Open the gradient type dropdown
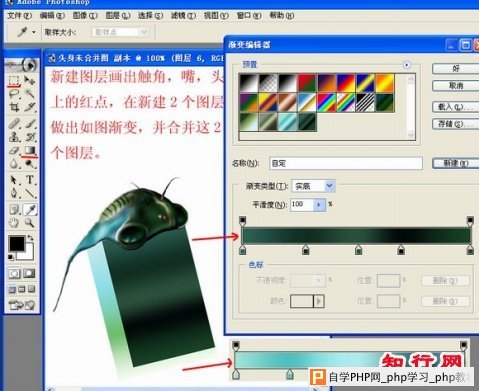The width and height of the screenshot is (479, 391). pyautogui.click(x=329, y=186)
